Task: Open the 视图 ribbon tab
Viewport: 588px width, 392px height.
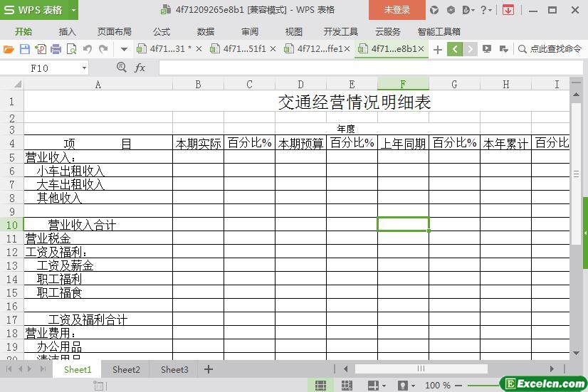Action: (293, 32)
